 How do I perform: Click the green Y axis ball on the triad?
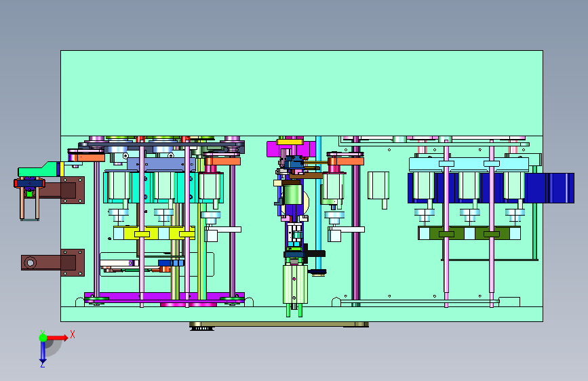pyautogui.click(x=43, y=338)
